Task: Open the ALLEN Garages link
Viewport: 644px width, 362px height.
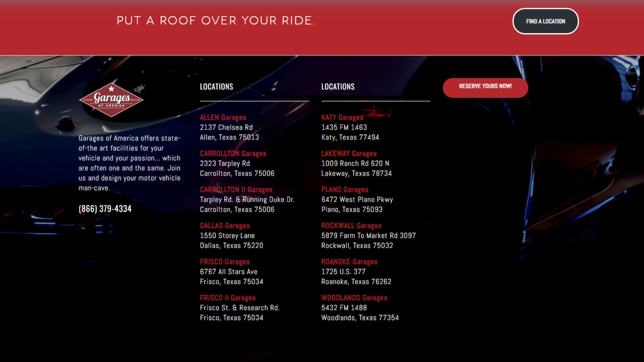Action: pyautogui.click(x=223, y=118)
